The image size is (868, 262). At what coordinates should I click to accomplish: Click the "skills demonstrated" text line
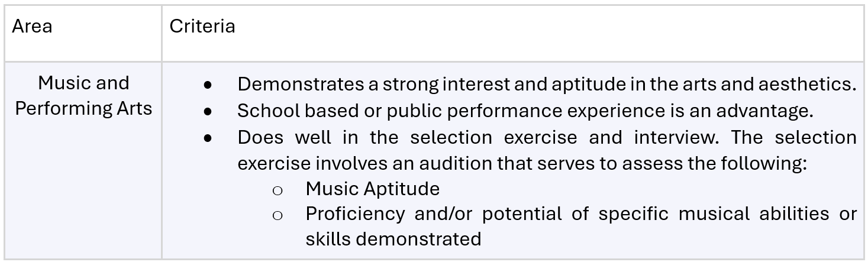(393, 239)
